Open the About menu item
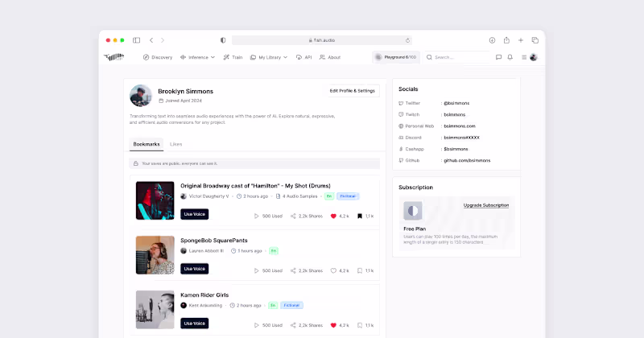This screenshot has height=338, width=644. coord(330,57)
